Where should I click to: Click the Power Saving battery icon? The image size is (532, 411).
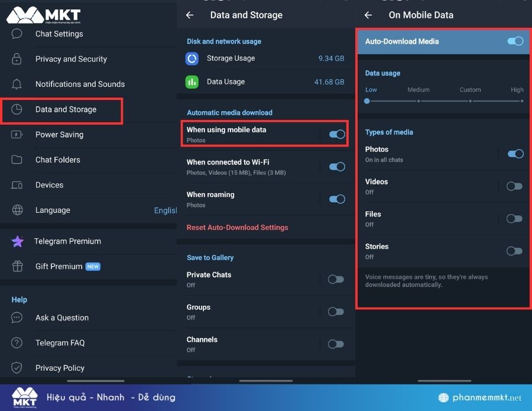[17, 135]
